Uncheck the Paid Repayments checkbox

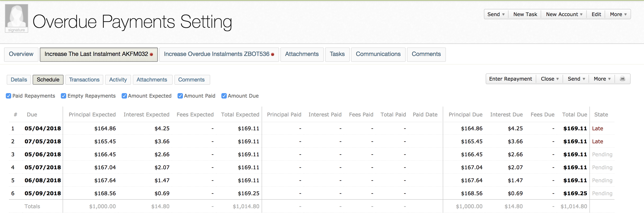point(8,96)
